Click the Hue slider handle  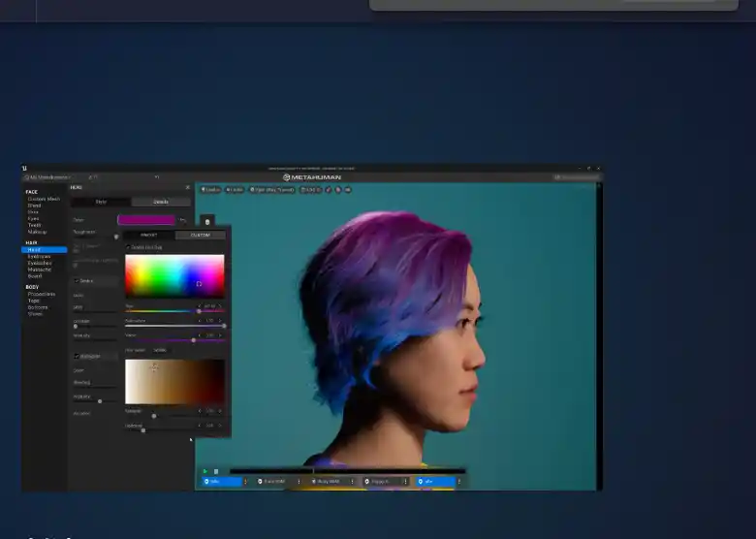pyautogui.click(x=199, y=311)
